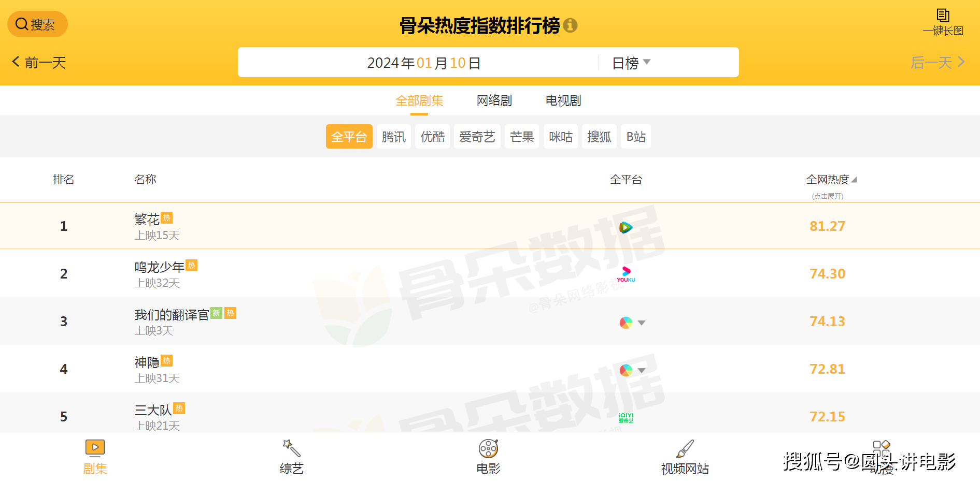Click the info icon beside 骨朵热度指数排行榜
Viewport: 980px width, 482px height.
click(570, 25)
